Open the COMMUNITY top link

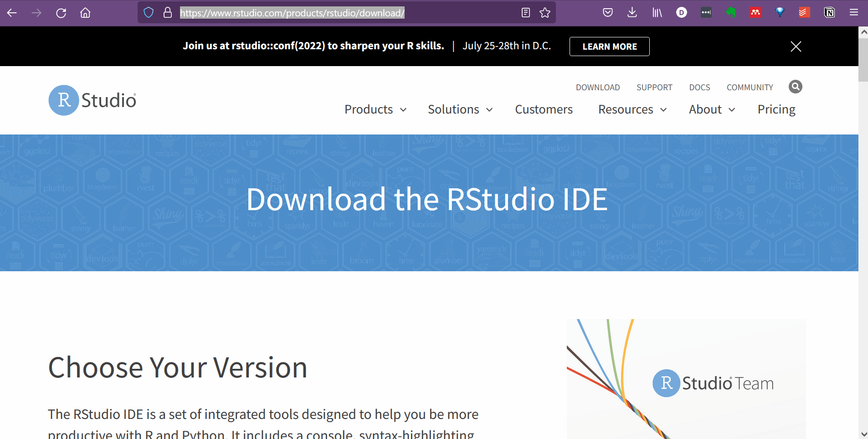tap(750, 88)
